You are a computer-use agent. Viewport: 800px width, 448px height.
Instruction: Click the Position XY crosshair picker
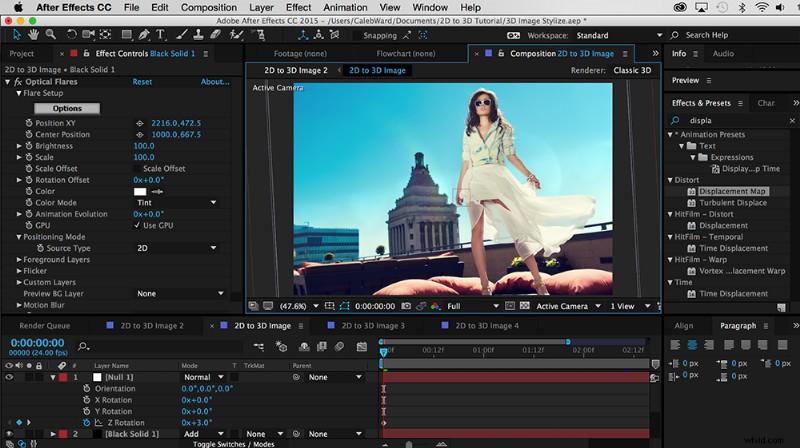(x=139, y=123)
